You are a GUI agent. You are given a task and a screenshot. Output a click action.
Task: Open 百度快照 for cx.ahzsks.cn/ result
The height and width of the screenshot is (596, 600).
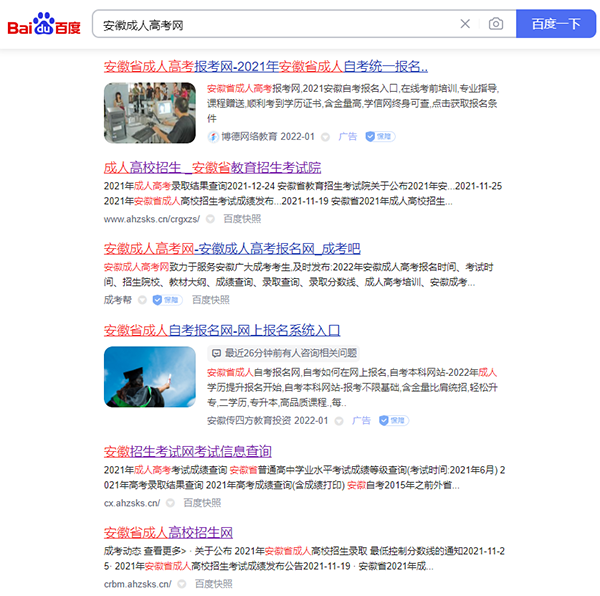tap(202, 503)
